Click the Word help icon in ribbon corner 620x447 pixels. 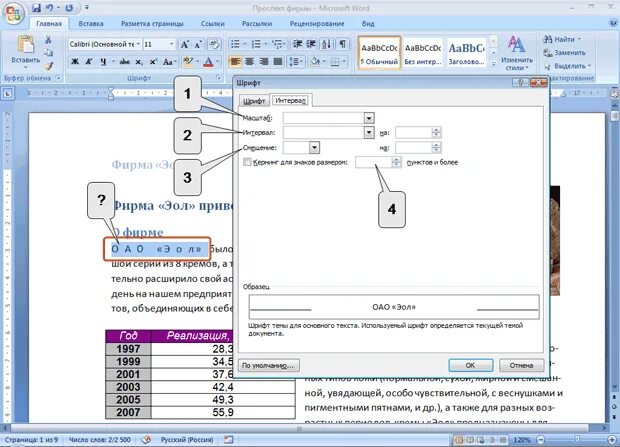(613, 23)
